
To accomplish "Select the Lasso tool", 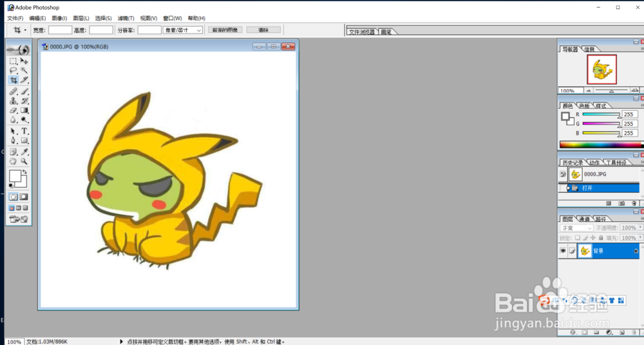I will [13, 70].
